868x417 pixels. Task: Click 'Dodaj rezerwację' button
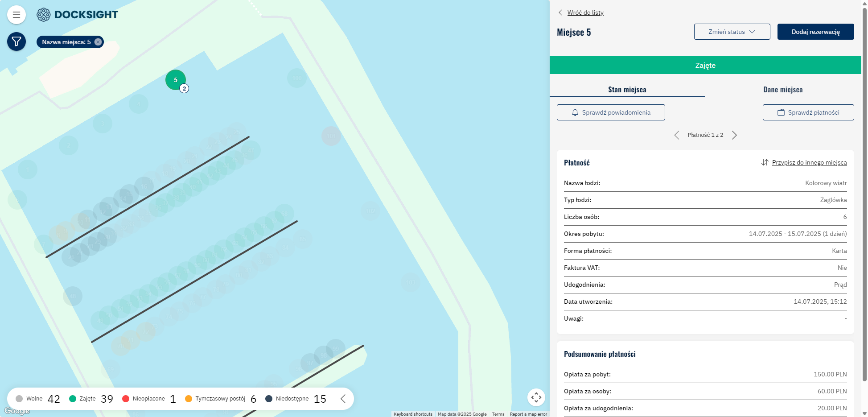click(816, 32)
